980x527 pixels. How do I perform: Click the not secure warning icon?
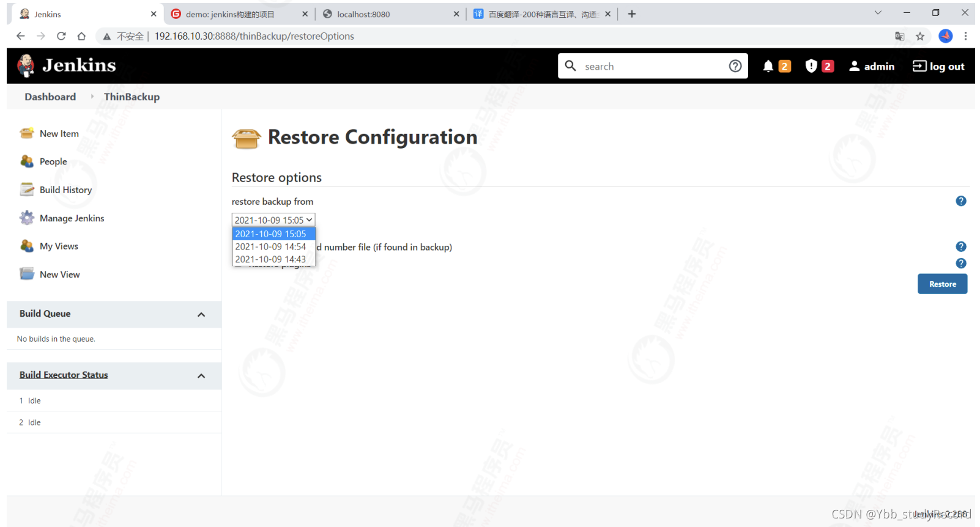[x=107, y=36]
